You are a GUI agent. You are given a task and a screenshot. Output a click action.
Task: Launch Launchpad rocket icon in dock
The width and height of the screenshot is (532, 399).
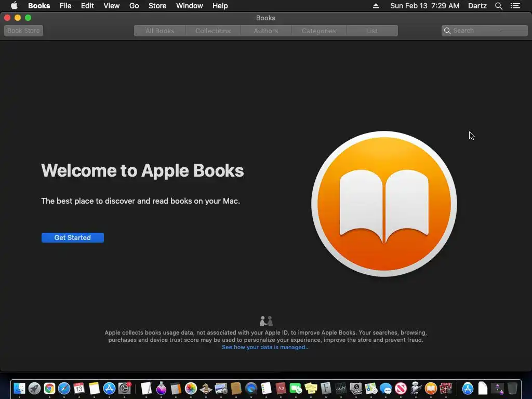pyautogui.click(x=34, y=389)
